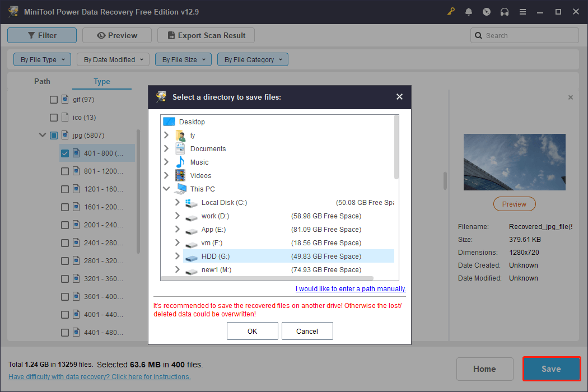
Task: Check the gif (97) checkbox
Action: (54, 100)
